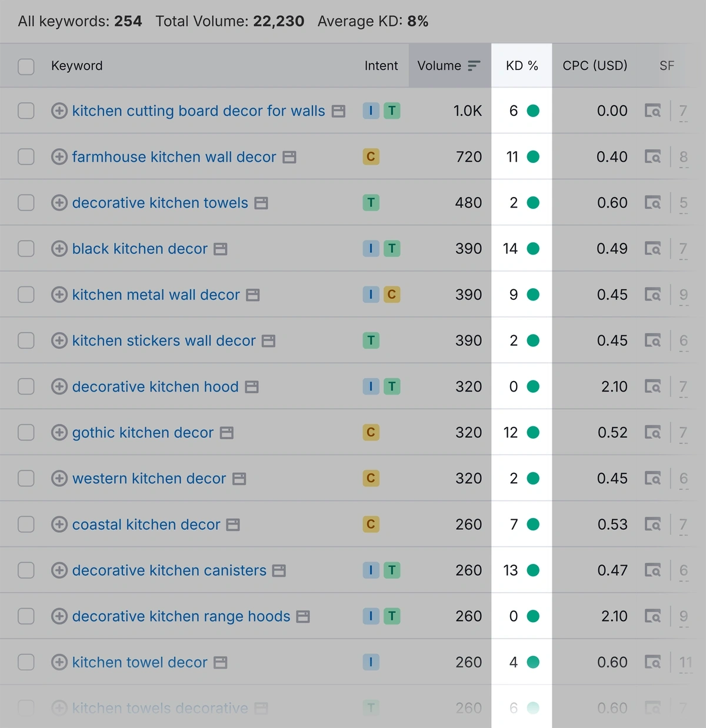706x728 pixels.
Task: Click Informational intent badge for kitchen towel decor
Action: [x=371, y=662]
